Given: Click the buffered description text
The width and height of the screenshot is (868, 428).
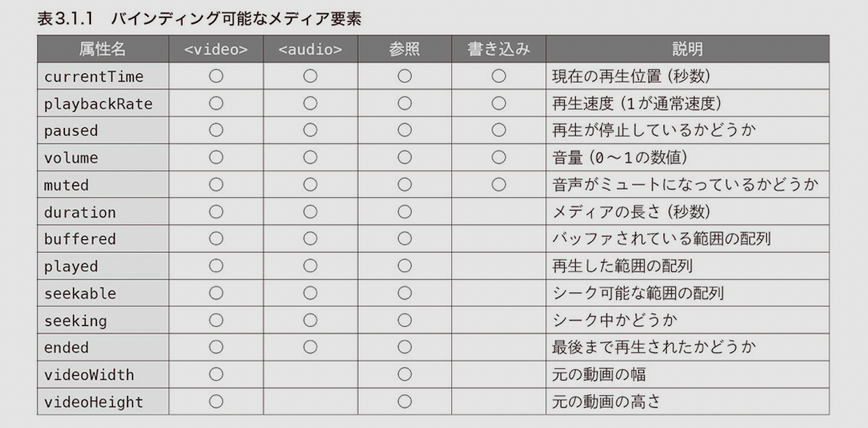Looking at the screenshot, I should pos(662,238).
